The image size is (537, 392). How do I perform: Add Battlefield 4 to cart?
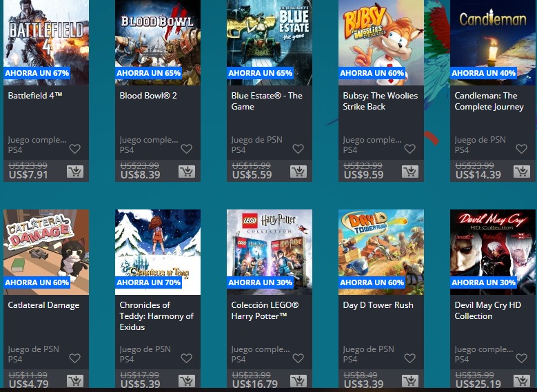[x=75, y=172]
